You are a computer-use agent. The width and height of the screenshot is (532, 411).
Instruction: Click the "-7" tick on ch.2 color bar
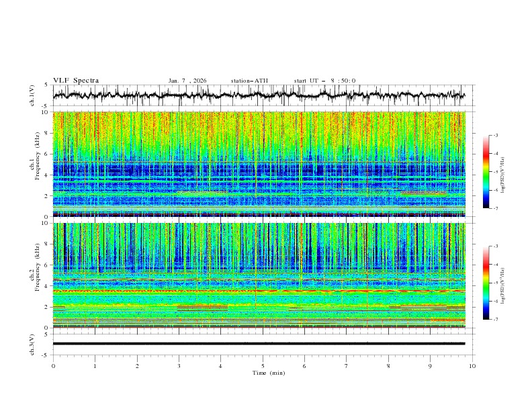[x=496, y=319]
